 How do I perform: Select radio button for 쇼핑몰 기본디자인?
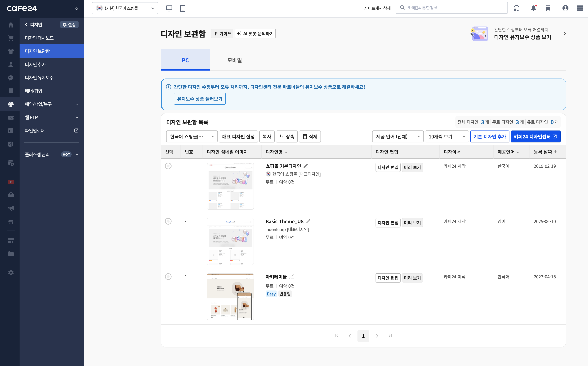(x=168, y=166)
